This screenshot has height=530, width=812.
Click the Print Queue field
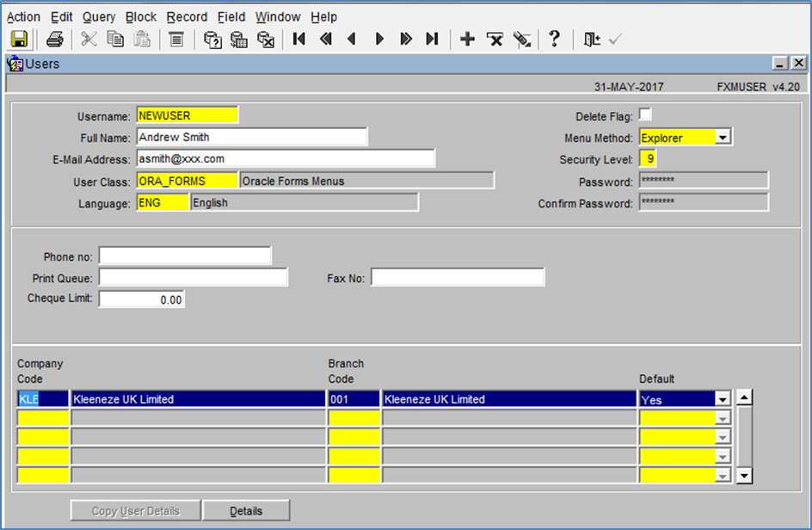194,277
